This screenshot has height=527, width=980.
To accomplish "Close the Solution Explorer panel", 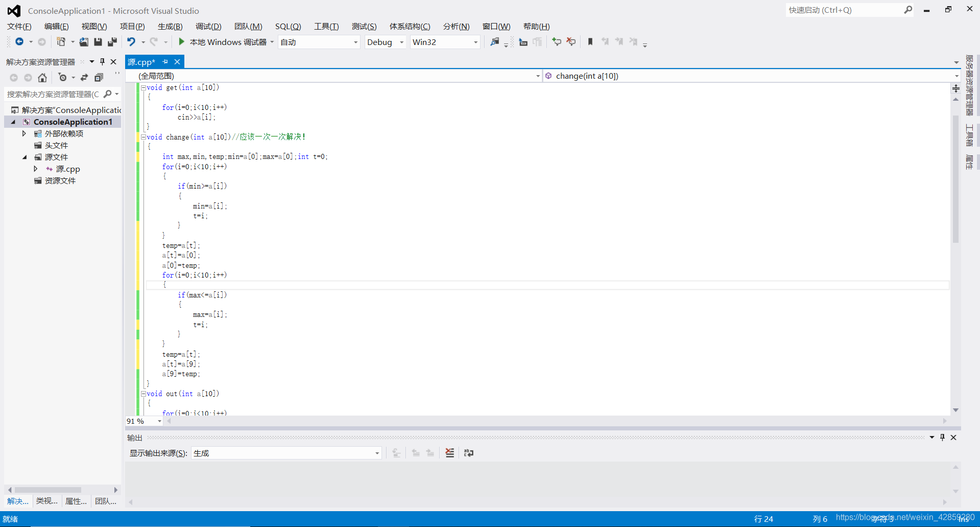I will pyautogui.click(x=113, y=62).
